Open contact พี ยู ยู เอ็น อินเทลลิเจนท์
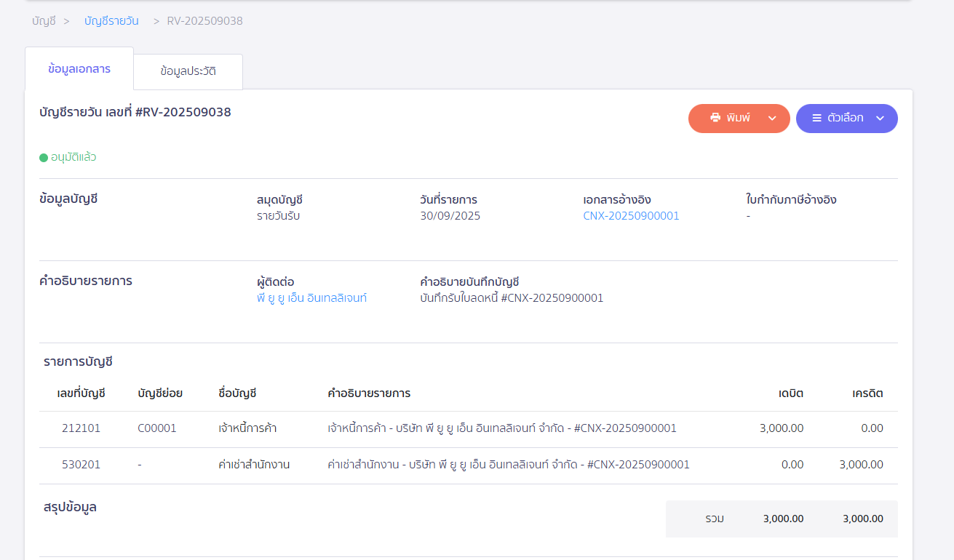954x560 pixels. coord(311,297)
